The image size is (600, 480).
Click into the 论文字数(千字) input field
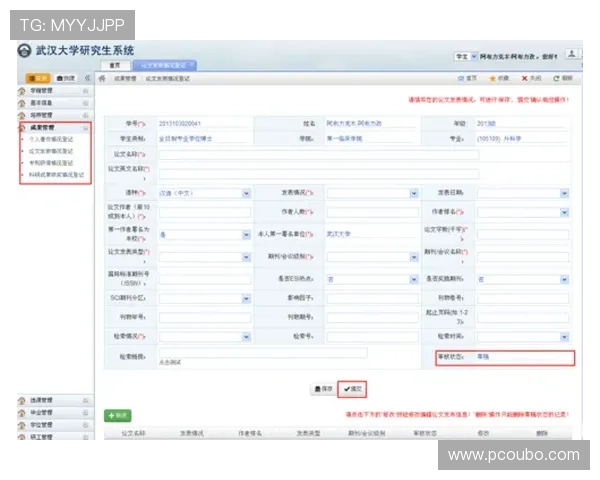tap(523, 235)
